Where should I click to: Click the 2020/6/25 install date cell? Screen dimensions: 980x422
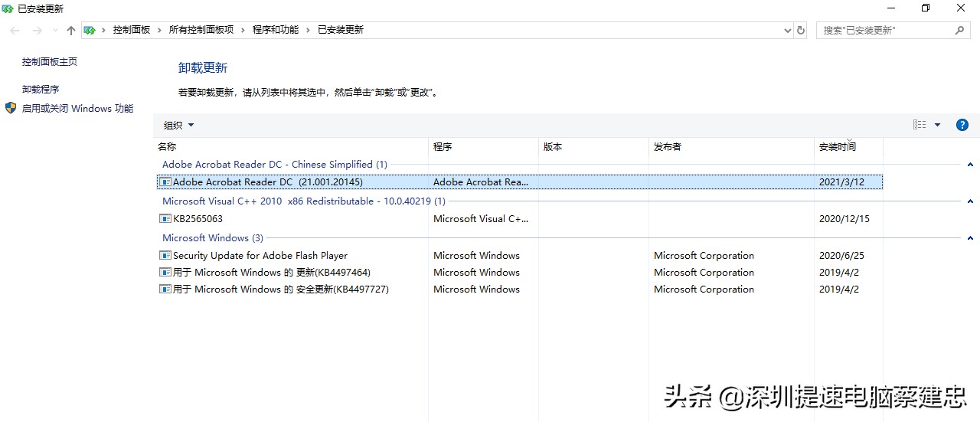tap(841, 255)
